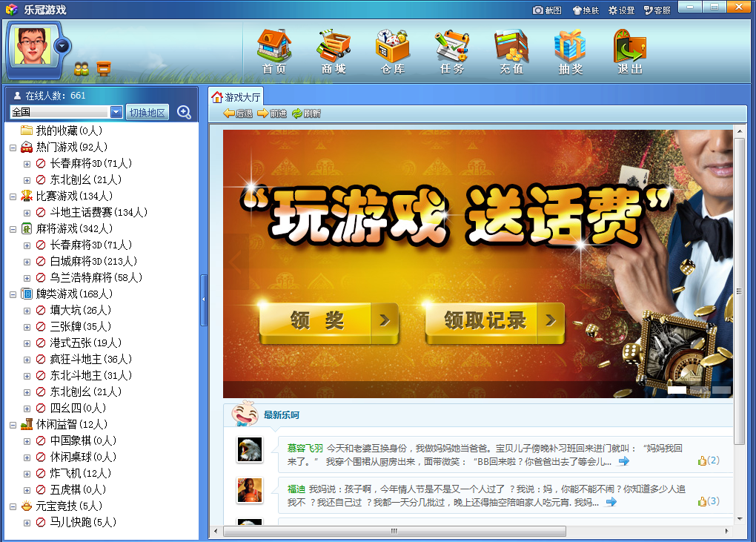756x542 pixels.
Task: Collapse the 麻将游戏 category node
Action: click(x=13, y=228)
